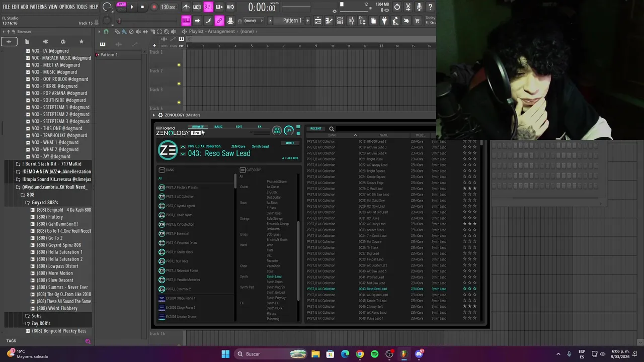Open the shopping cart content library icon
This screenshot has height=362, width=644.
pos(418,21)
